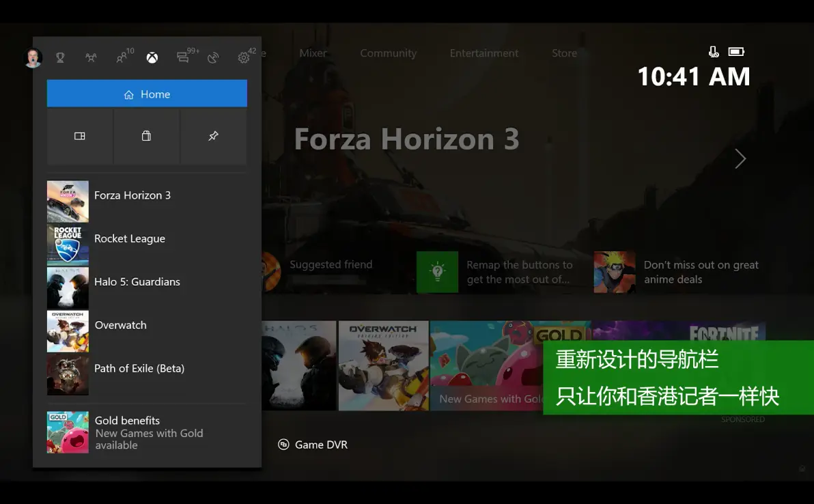Screen dimensions: 814x504
Task: Click the controller battery status icon
Action: tap(736, 51)
